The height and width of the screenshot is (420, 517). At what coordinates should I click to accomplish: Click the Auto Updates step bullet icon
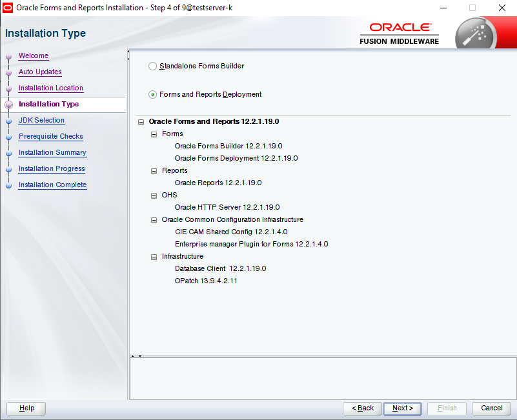9,73
